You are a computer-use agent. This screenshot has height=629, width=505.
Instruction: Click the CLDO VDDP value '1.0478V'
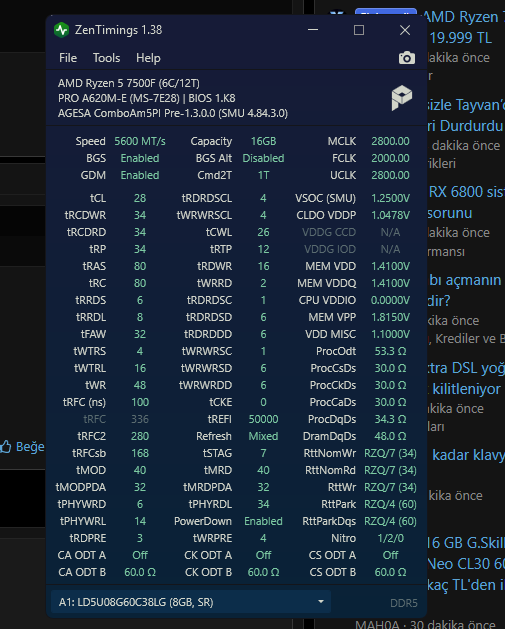click(x=390, y=215)
